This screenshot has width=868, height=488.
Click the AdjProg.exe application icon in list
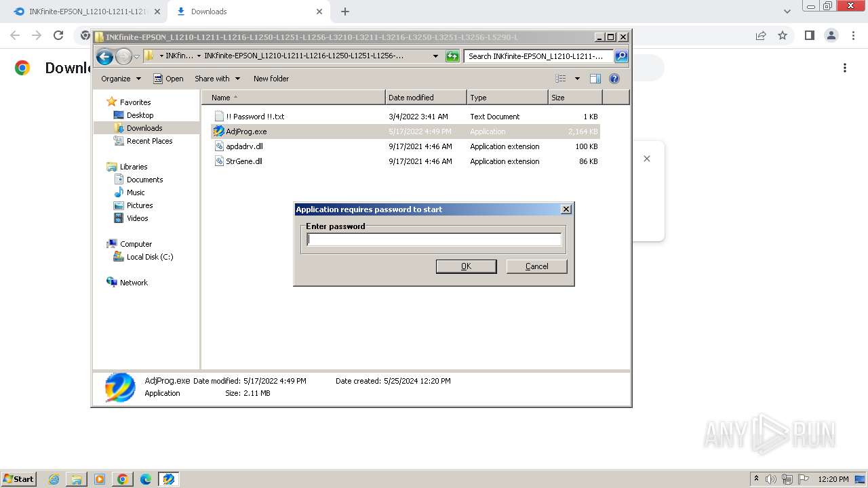click(x=219, y=131)
